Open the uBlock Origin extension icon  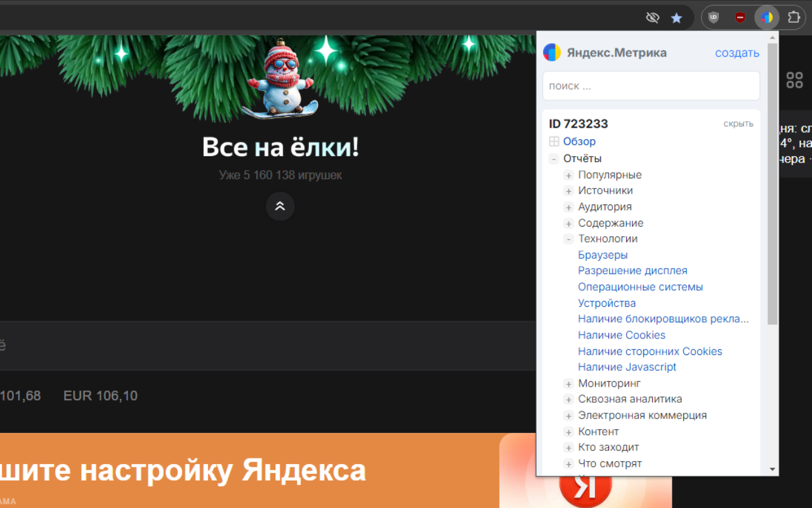[712, 17]
